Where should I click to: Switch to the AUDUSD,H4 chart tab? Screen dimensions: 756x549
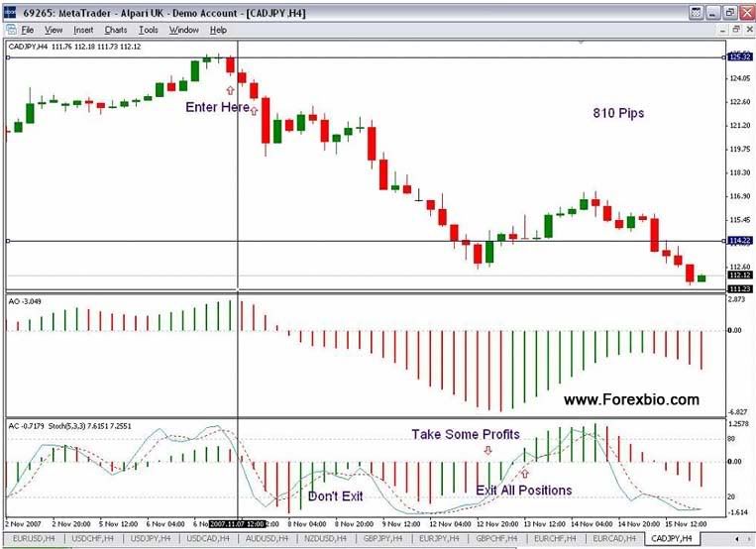tap(267, 538)
